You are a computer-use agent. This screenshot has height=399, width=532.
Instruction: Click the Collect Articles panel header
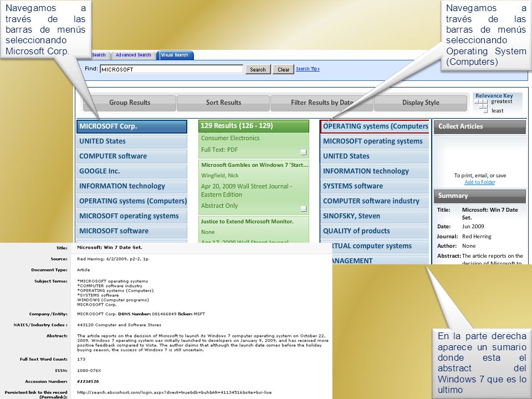pos(480,126)
